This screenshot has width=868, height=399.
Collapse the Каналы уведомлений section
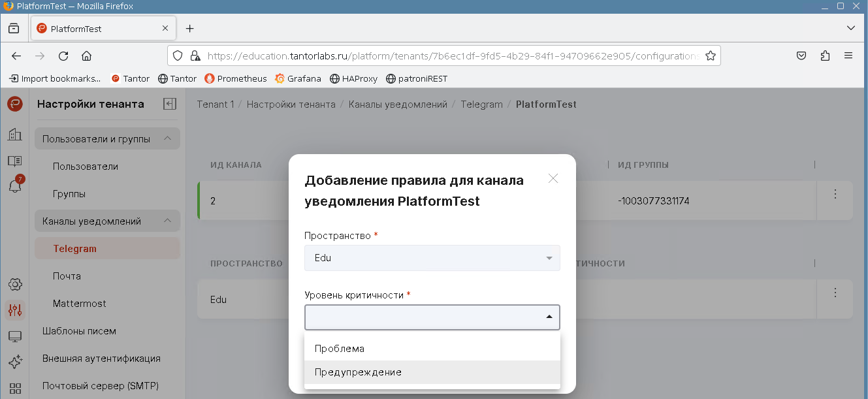point(168,221)
